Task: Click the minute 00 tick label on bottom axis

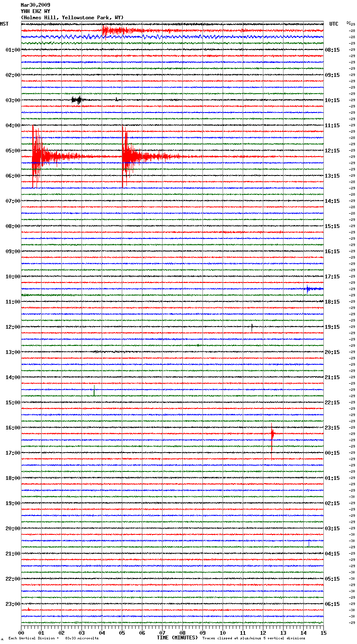Action: pyautogui.click(x=21, y=633)
